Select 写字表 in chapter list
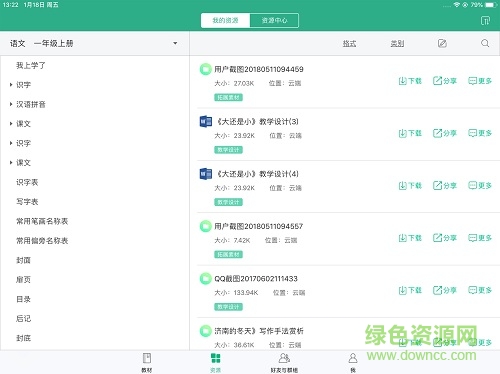This screenshot has height=374, width=500. [x=27, y=202]
